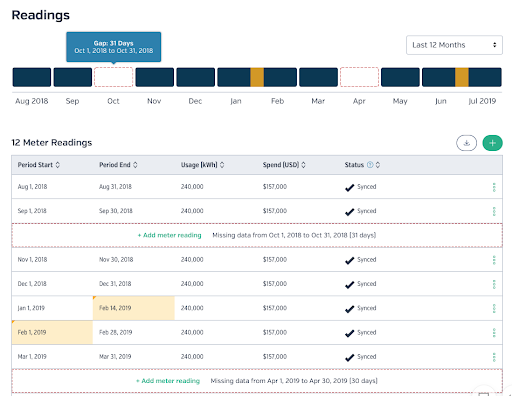
Task: Click Add meter reading for April 2019 gap
Action: (168, 381)
